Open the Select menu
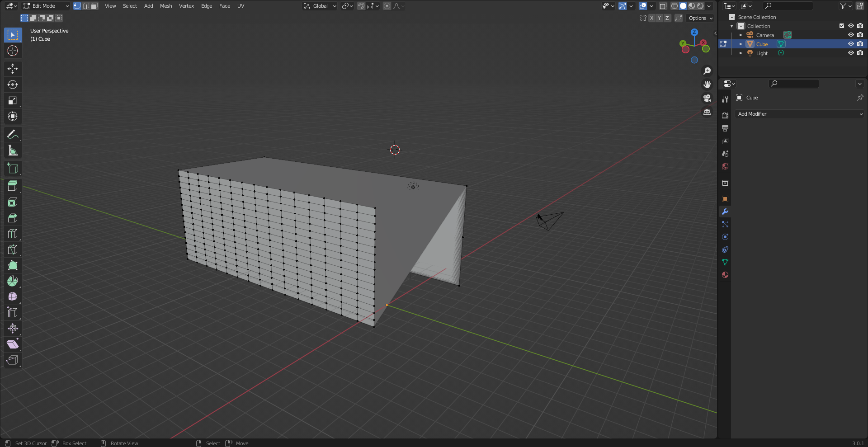The height and width of the screenshot is (447, 868). (x=130, y=6)
